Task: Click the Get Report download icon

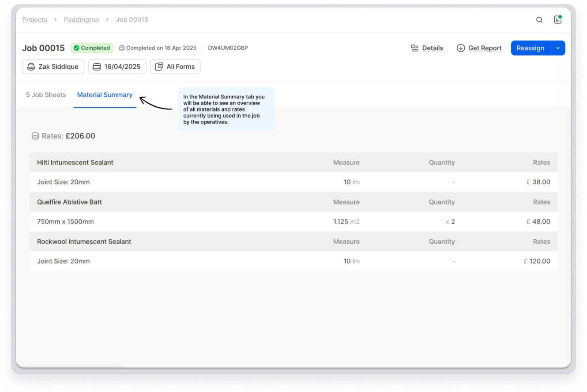Action: click(x=461, y=48)
